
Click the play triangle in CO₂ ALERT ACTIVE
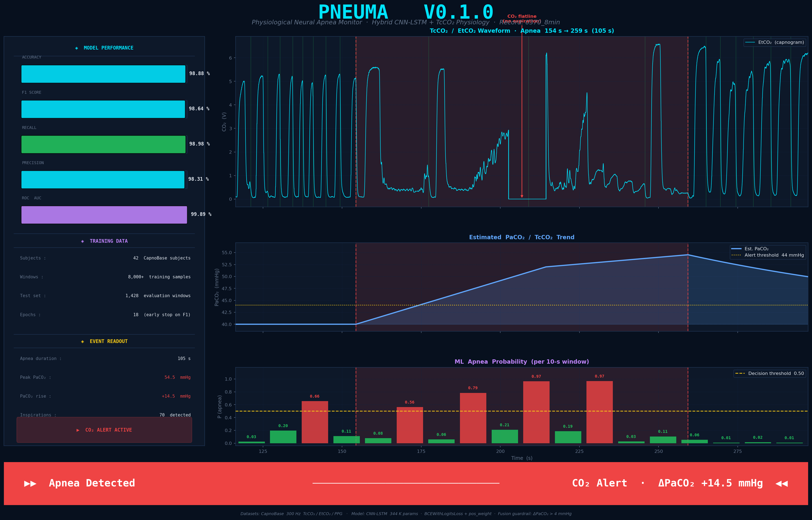[78, 430]
